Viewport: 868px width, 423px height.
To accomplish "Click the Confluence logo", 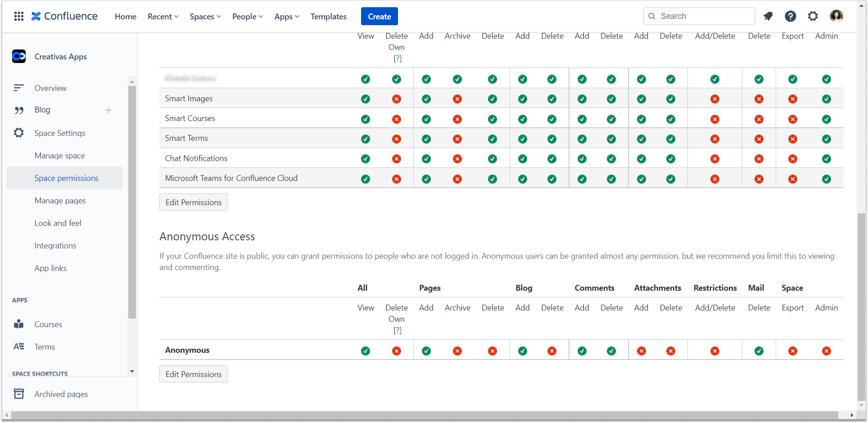I will [x=64, y=17].
